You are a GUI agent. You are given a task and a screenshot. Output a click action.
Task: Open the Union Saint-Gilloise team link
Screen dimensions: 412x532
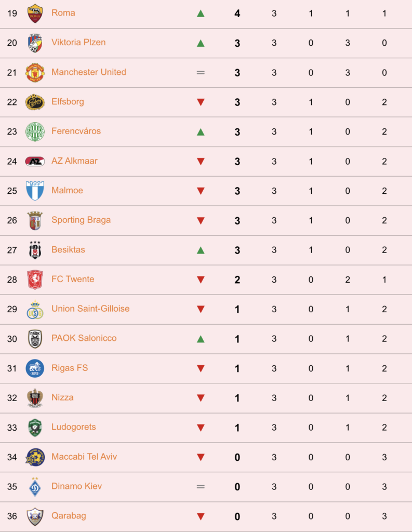click(x=90, y=309)
